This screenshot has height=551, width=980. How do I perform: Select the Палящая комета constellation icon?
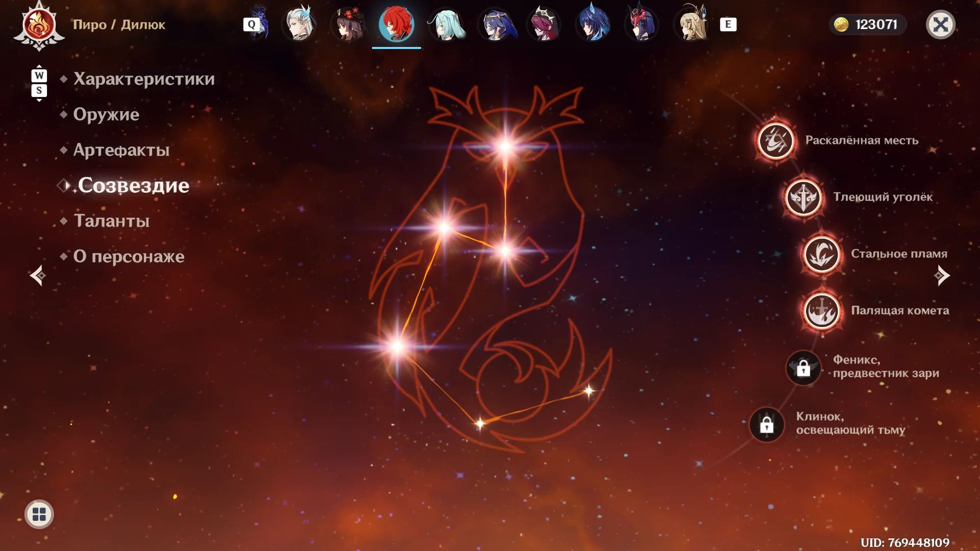[x=822, y=311]
